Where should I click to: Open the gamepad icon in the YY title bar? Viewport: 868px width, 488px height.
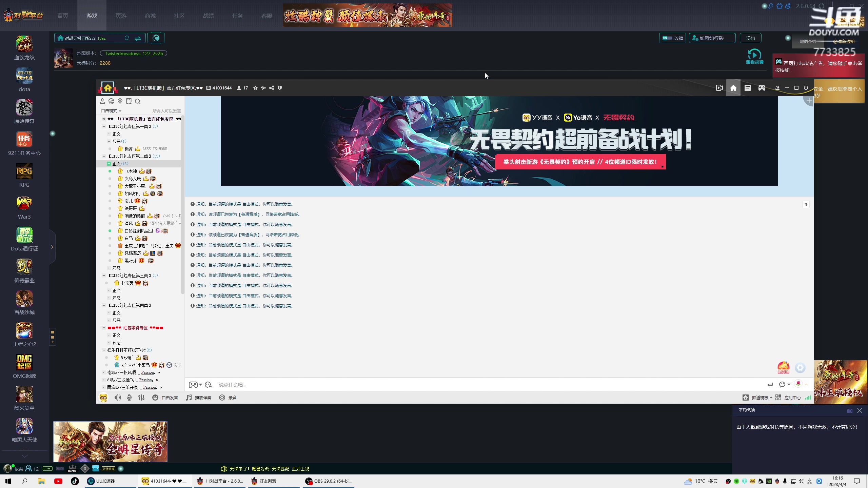tap(762, 88)
